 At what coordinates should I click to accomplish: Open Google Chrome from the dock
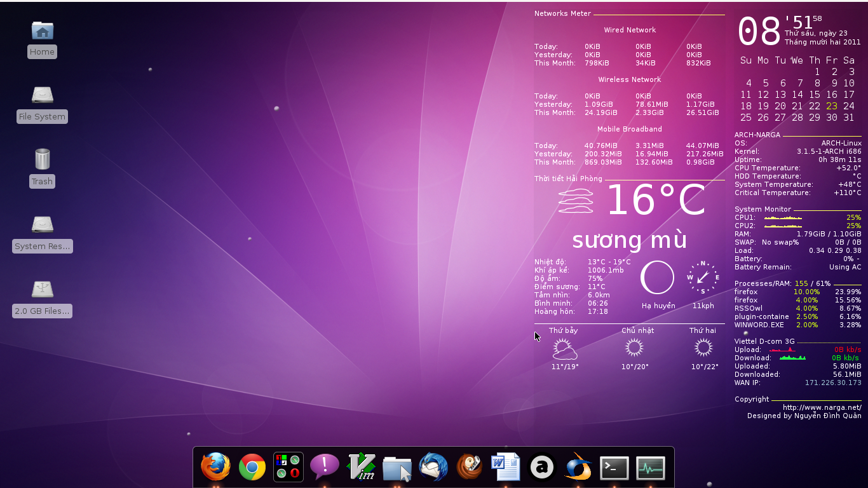click(252, 468)
